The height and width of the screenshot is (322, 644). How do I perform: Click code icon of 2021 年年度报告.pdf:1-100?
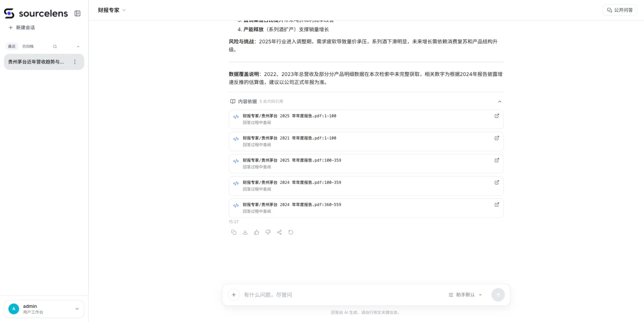click(x=236, y=139)
